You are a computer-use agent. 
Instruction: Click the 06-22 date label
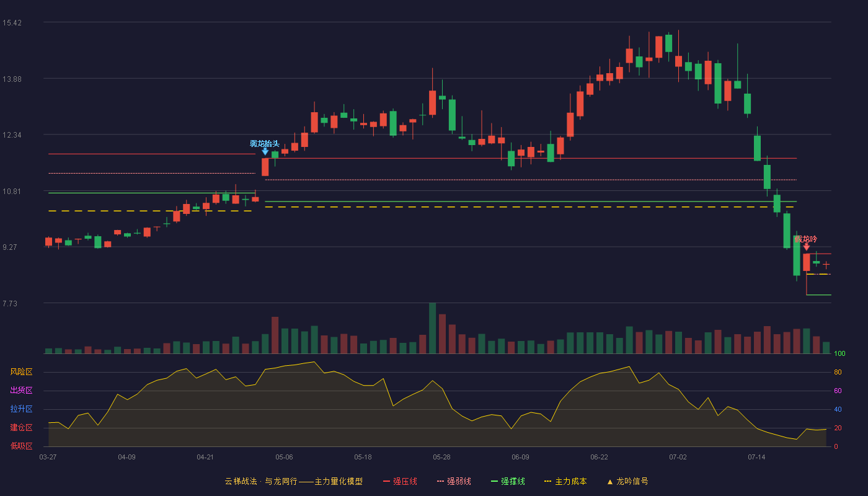pyautogui.click(x=600, y=457)
